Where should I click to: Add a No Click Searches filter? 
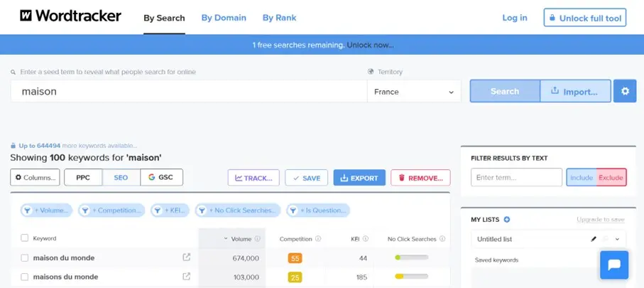(238, 210)
